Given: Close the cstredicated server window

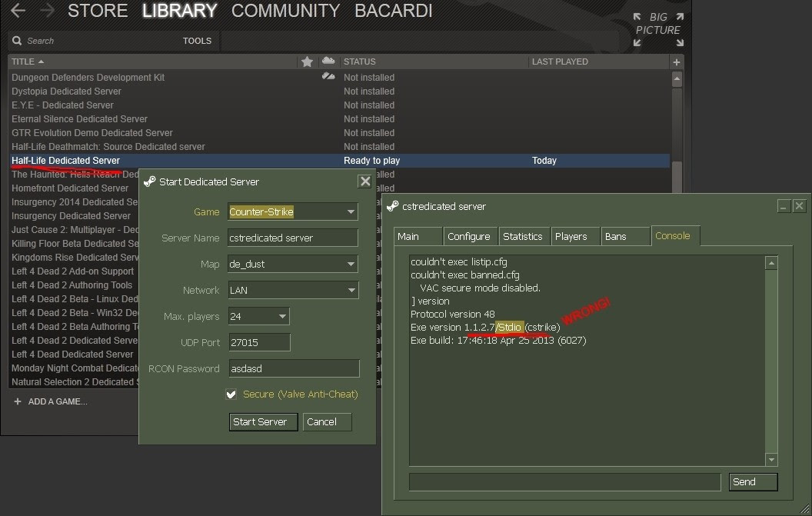Looking at the screenshot, I should pyautogui.click(x=800, y=206).
